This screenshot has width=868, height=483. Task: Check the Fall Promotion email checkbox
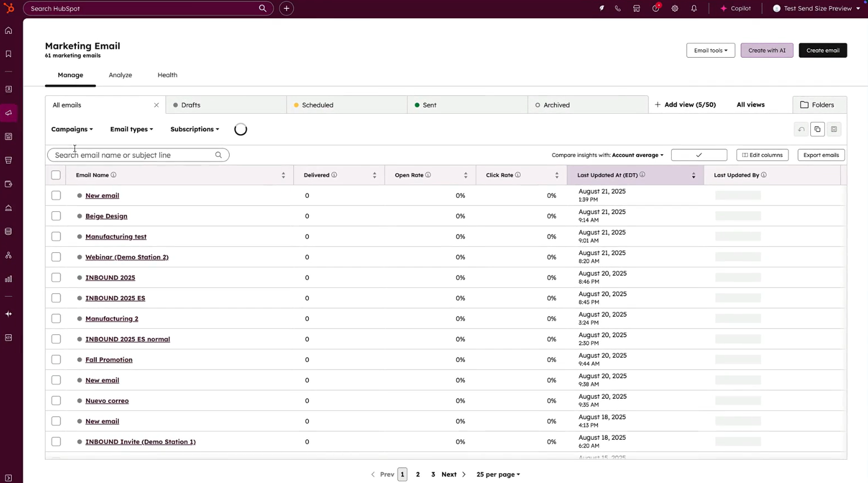tap(55, 359)
